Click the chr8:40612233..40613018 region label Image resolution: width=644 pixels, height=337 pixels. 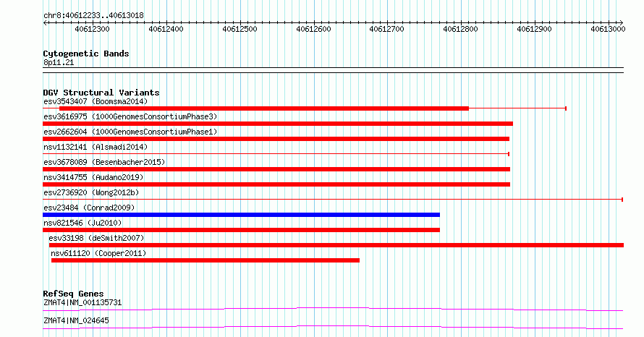pyautogui.click(x=93, y=16)
